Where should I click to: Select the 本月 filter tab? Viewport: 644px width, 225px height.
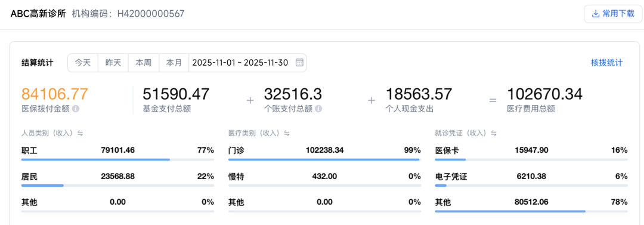(174, 63)
